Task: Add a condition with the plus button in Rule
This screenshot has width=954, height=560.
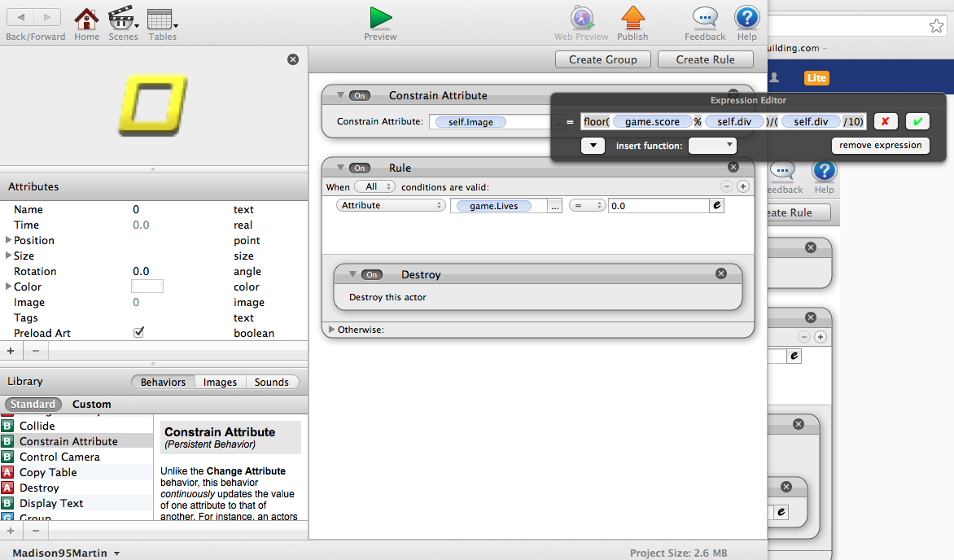Action: pyautogui.click(x=743, y=186)
